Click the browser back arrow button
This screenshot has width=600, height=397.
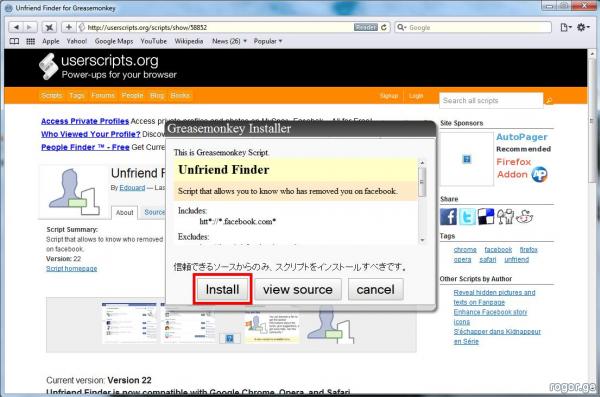tap(16, 27)
